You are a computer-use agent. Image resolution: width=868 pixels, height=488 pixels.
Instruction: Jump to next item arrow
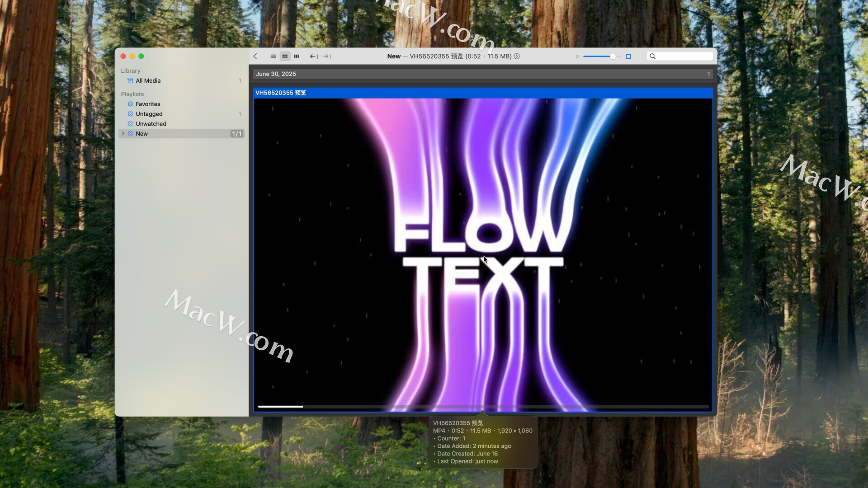[327, 56]
